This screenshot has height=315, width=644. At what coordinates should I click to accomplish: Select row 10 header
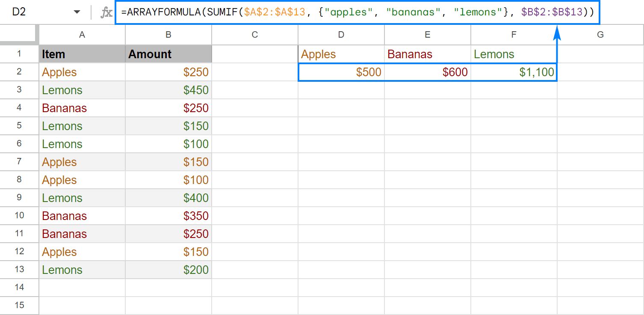[x=19, y=216]
